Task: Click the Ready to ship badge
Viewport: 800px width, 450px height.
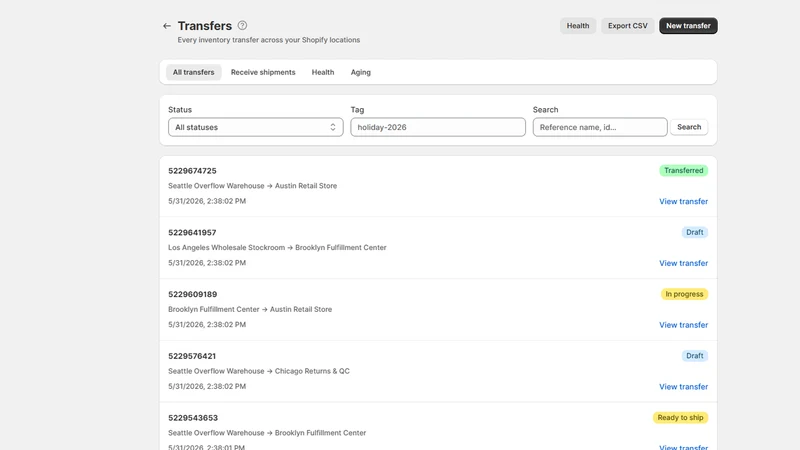Action: click(x=680, y=417)
